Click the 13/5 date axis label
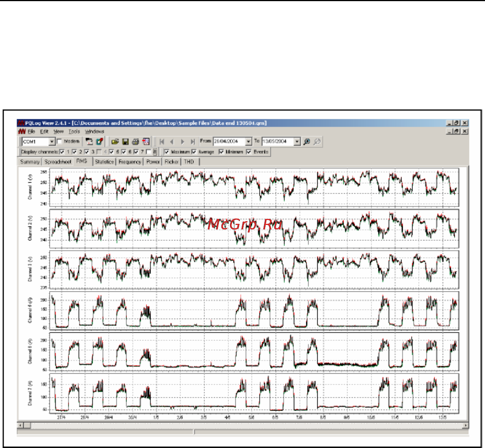 (x=442, y=418)
